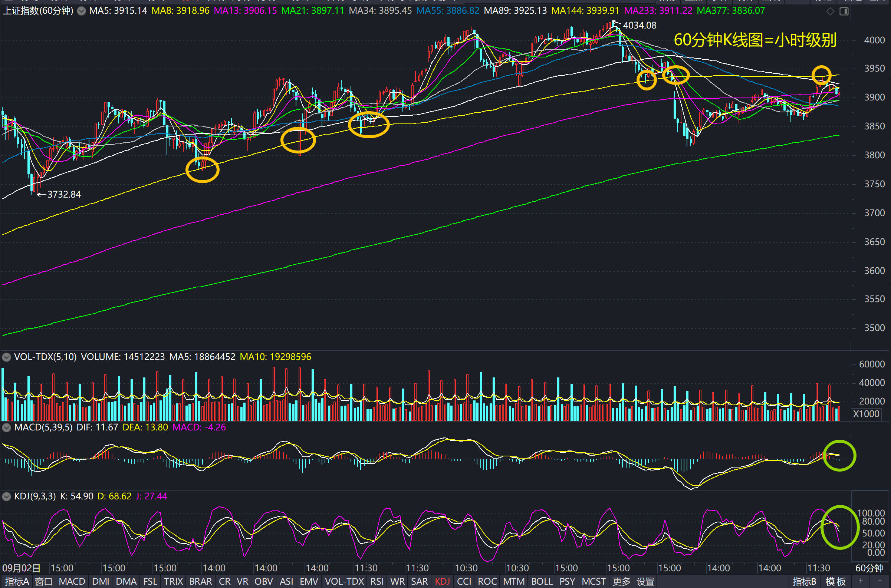Image resolution: width=891 pixels, height=588 pixels.
Task: Open 更多 for more indicators
Action: tap(621, 582)
